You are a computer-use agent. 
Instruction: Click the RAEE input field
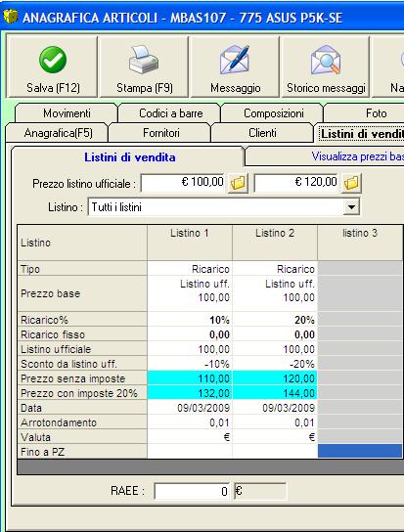tap(192, 491)
